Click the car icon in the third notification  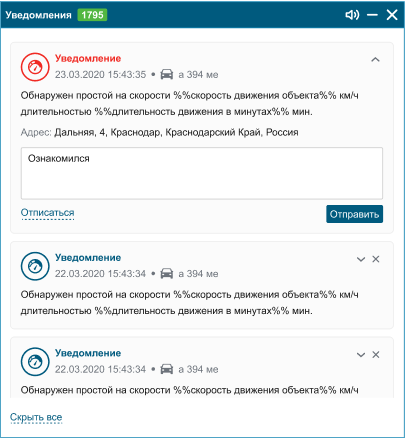coord(167,369)
